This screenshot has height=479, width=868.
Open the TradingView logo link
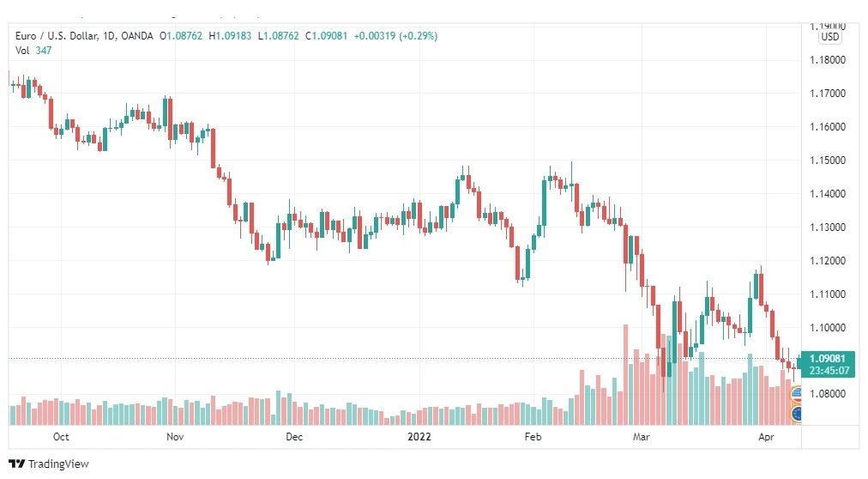pos(49,464)
